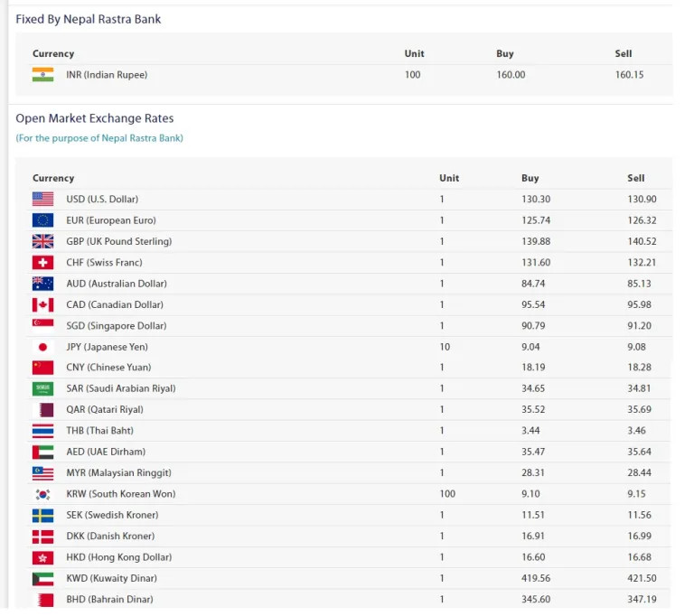Image resolution: width=694 pixels, height=616 pixels.
Task: Click the Chinese flag beside CNY
Action: tap(43, 368)
